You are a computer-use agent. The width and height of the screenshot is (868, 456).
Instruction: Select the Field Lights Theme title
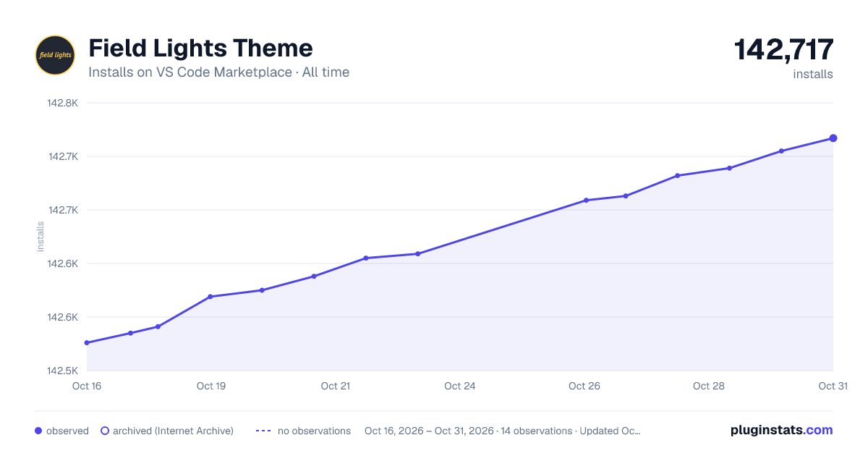pyautogui.click(x=200, y=48)
